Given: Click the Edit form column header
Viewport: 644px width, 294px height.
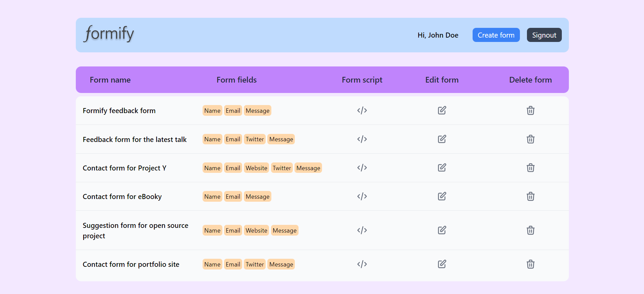Looking at the screenshot, I should pyautogui.click(x=442, y=80).
